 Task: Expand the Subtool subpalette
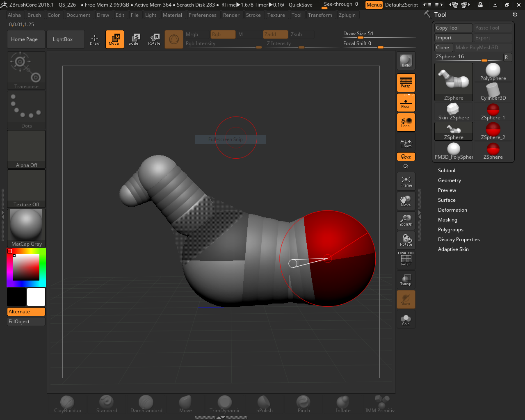pyautogui.click(x=447, y=170)
